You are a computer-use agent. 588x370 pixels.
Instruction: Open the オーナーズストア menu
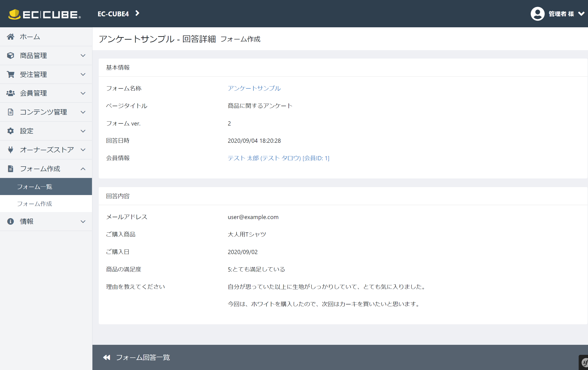click(x=46, y=150)
